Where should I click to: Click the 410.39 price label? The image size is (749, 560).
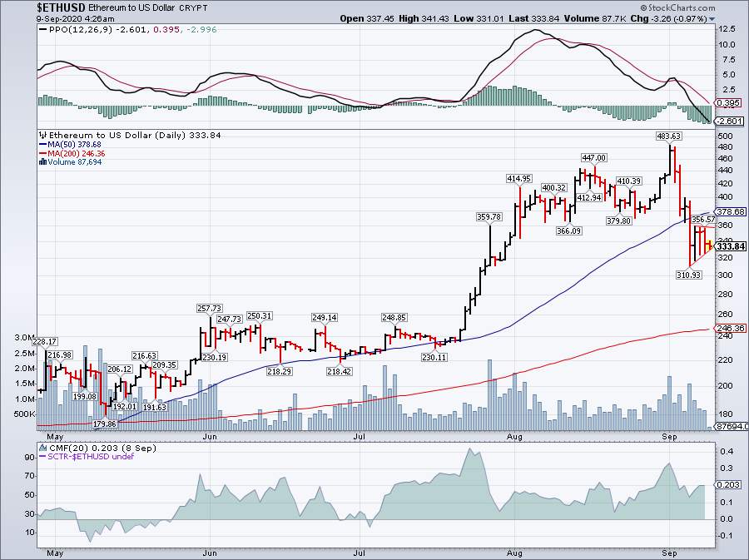coord(629,181)
